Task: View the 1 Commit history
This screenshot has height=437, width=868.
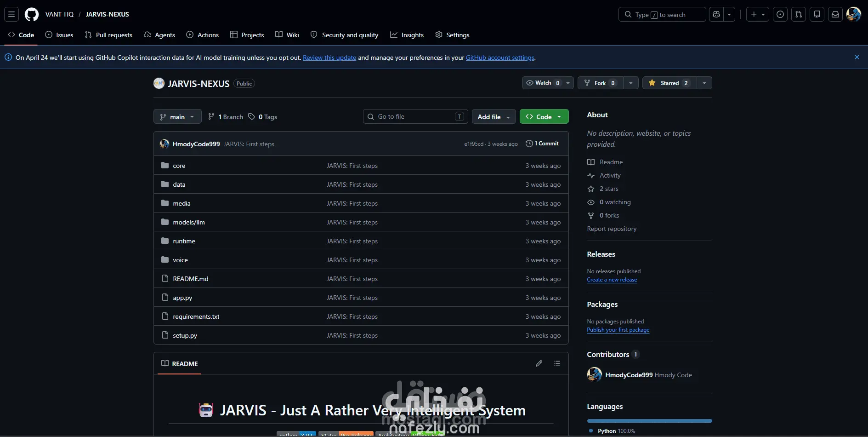Action: (x=542, y=144)
